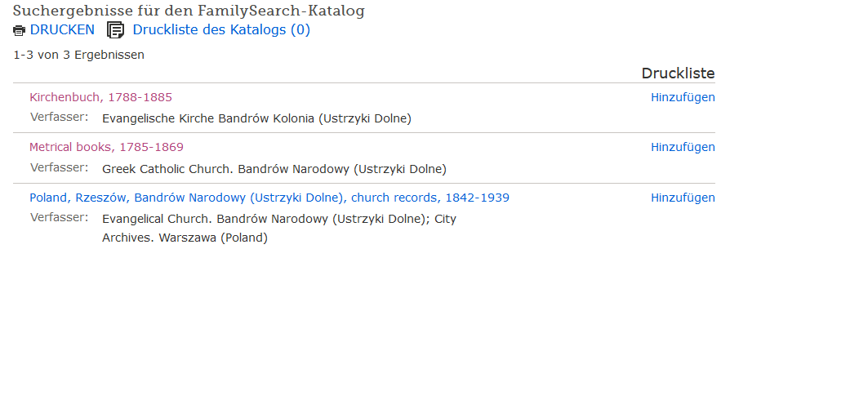This screenshot has height=409, width=868.
Task: Click Verfasser label under Metrical books
Action: pyautogui.click(x=59, y=167)
